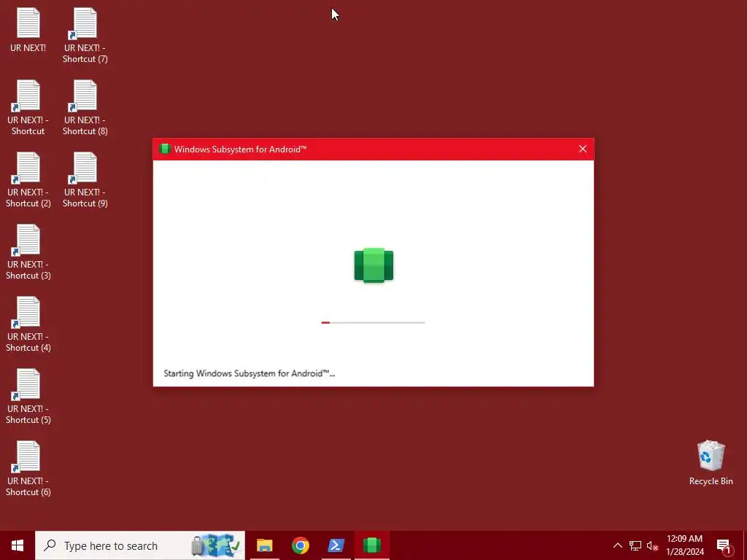Select UR NEXT! - Shortcut (2) icon

pyautogui.click(x=28, y=168)
